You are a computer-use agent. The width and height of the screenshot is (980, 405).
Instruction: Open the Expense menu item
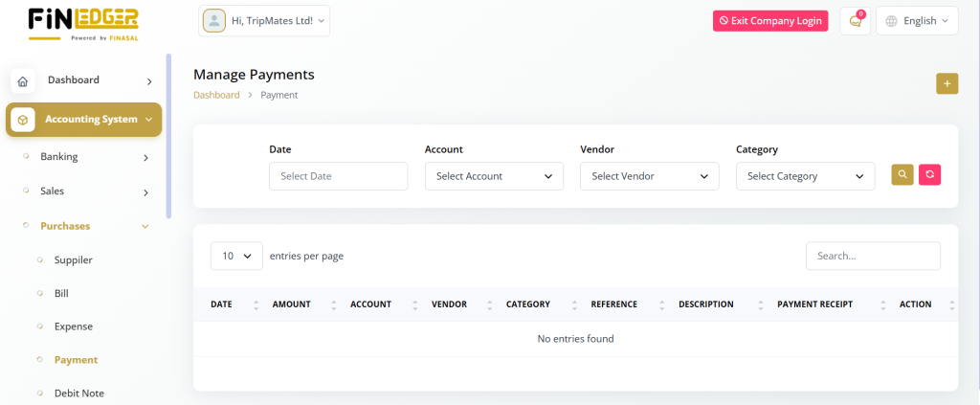pyautogui.click(x=74, y=326)
